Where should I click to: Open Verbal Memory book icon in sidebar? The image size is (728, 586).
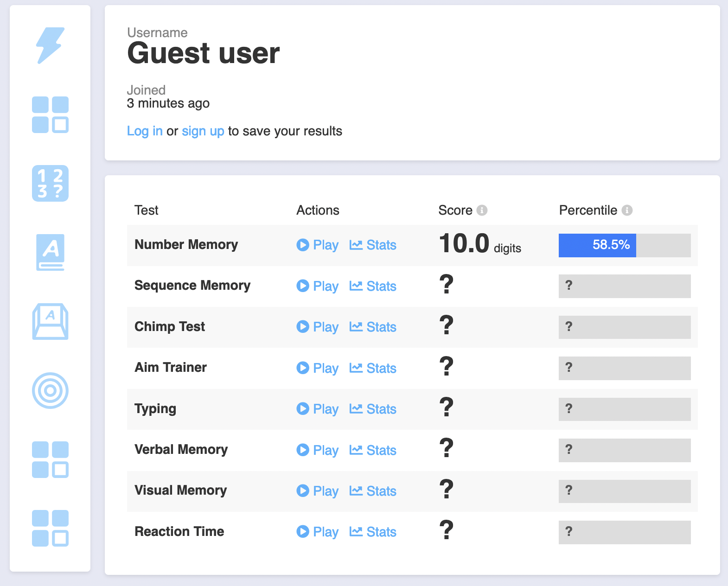pos(50,252)
